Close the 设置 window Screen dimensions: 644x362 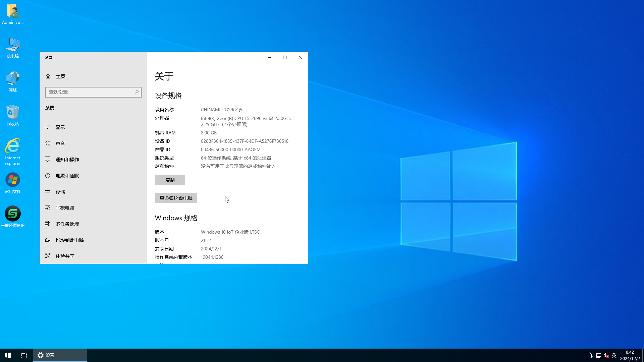300,57
